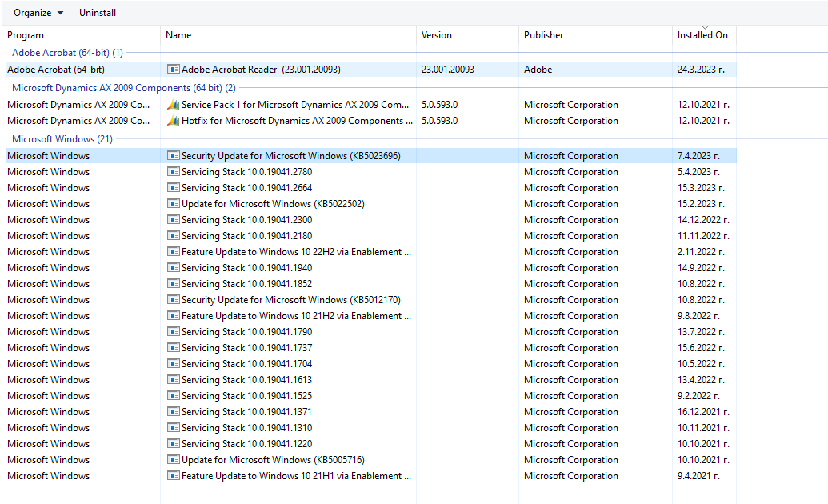Image resolution: width=828 pixels, height=504 pixels.
Task: Click the Update KB5022502 entry icon
Action: [x=173, y=203]
